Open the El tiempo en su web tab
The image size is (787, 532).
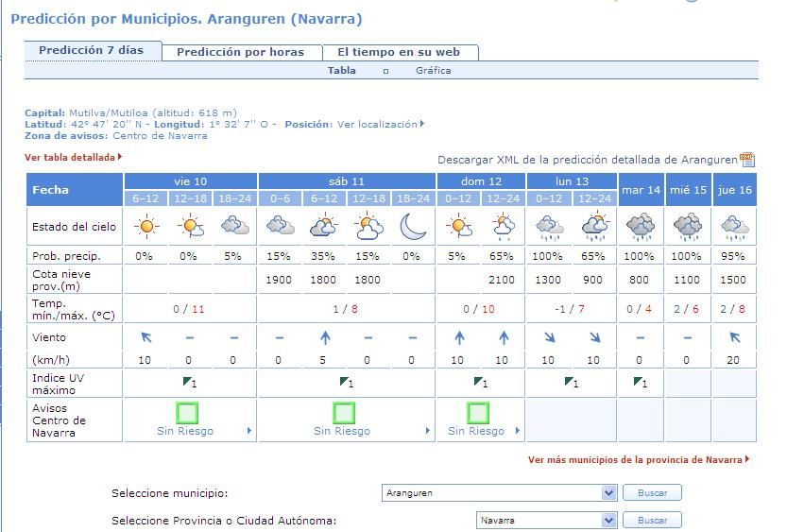point(399,52)
